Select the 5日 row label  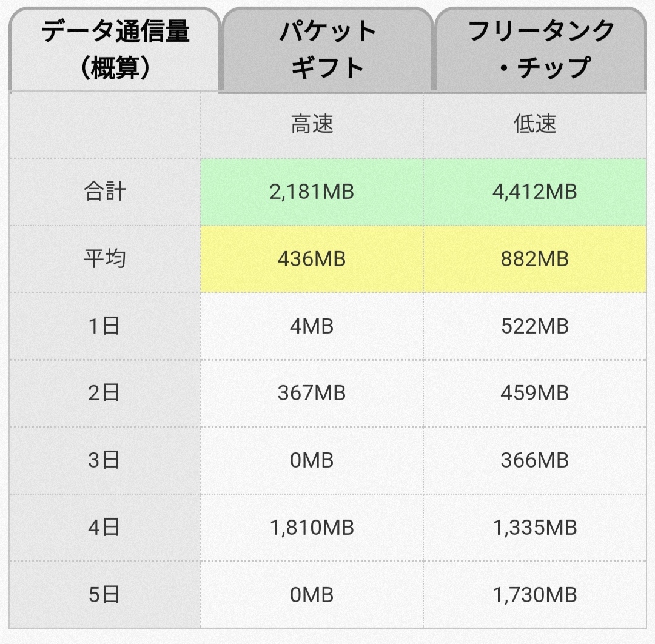click(x=105, y=595)
